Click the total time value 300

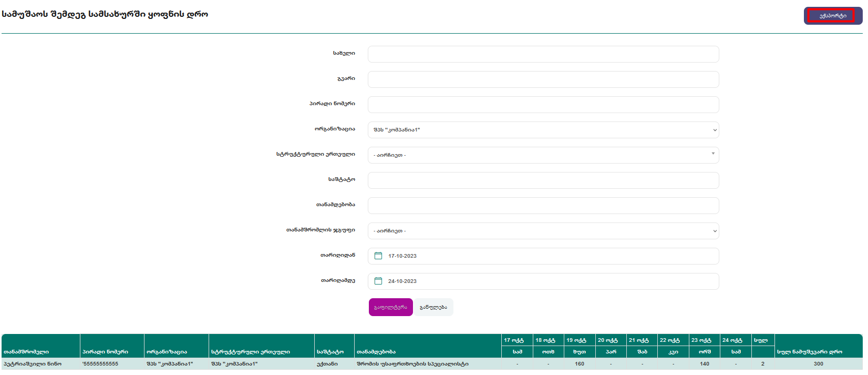[819, 364]
